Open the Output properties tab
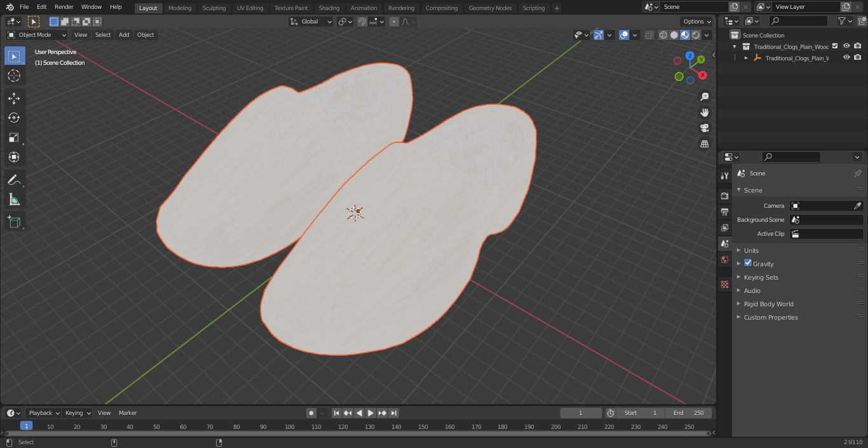 point(724,212)
